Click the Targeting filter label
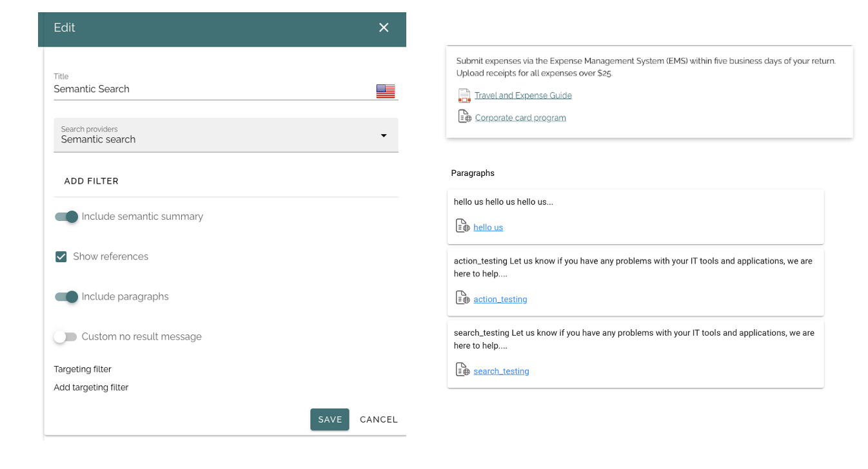Screen dimensions: 868x469 pos(83,369)
